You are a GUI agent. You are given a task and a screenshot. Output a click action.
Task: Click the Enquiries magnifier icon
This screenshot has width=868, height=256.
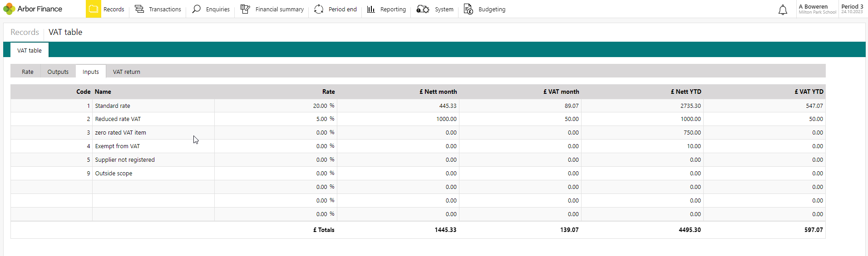point(197,9)
